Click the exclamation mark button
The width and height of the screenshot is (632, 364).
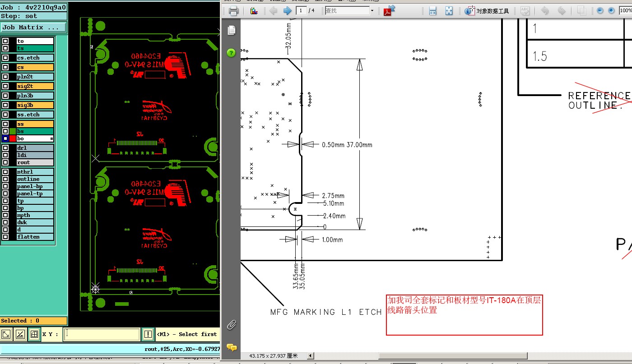tap(148, 334)
